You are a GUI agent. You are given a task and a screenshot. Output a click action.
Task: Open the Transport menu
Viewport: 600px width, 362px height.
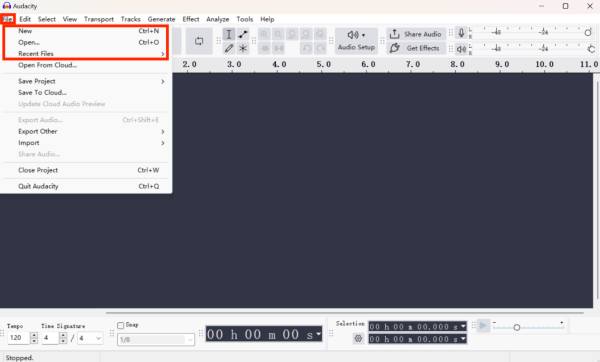click(99, 19)
